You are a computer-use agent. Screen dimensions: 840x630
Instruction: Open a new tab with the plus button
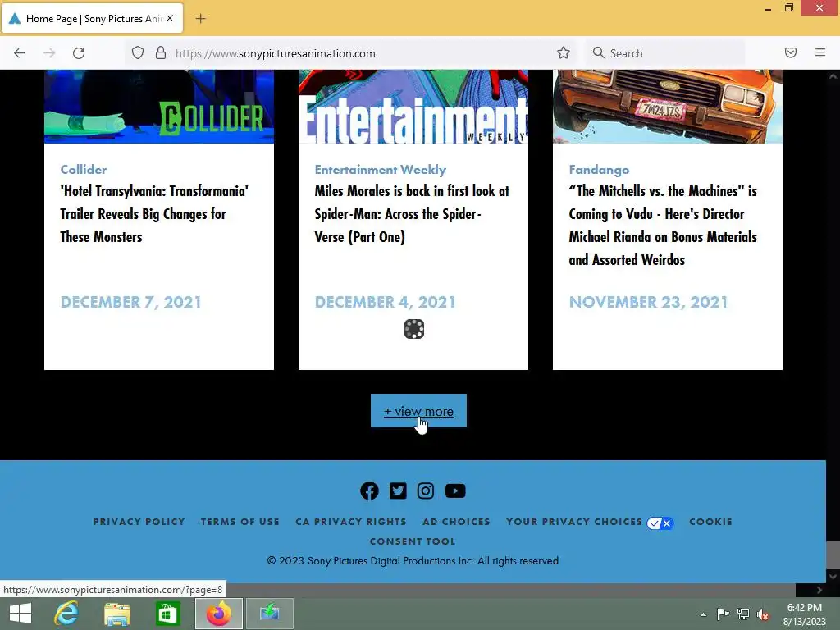200,19
